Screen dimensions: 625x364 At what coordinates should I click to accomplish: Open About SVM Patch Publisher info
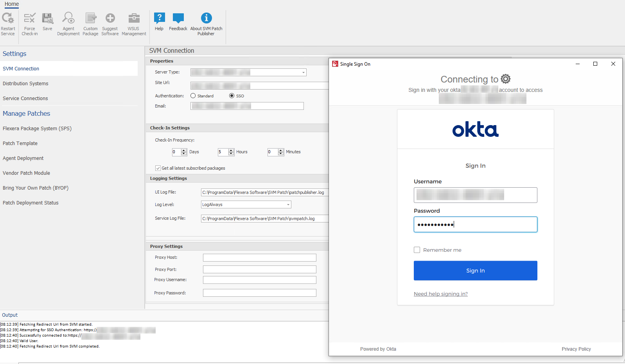click(206, 18)
